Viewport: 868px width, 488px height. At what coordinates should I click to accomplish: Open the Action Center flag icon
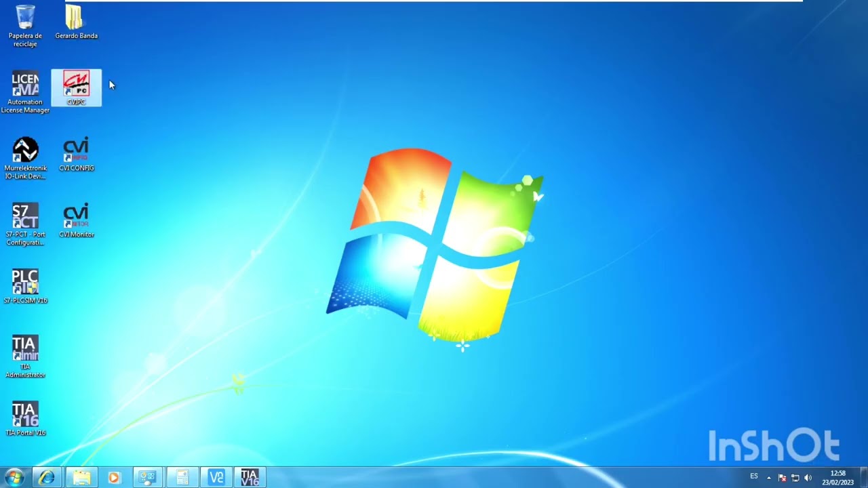(782, 478)
